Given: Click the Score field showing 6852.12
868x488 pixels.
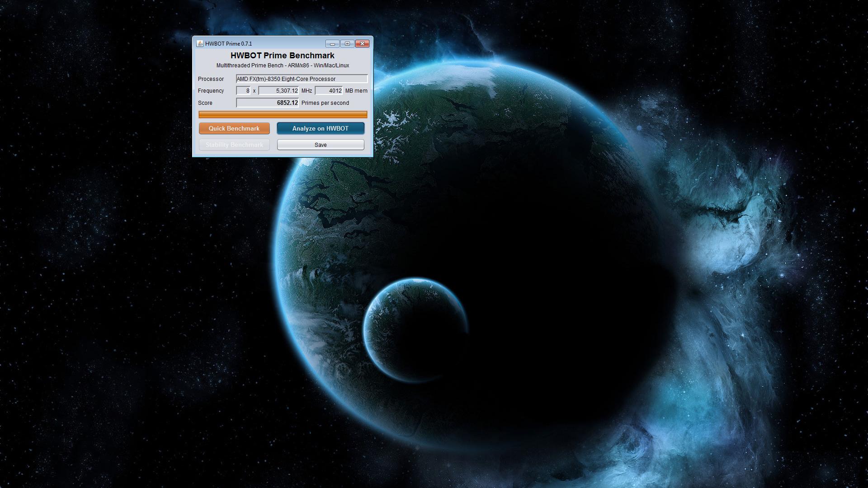Looking at the screenshot, I should (267, 103).
